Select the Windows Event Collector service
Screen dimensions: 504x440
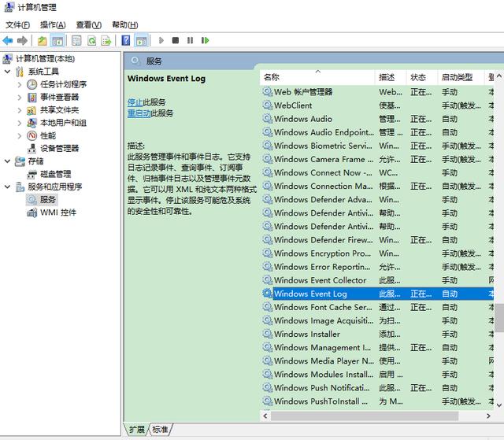pos(377,280)
